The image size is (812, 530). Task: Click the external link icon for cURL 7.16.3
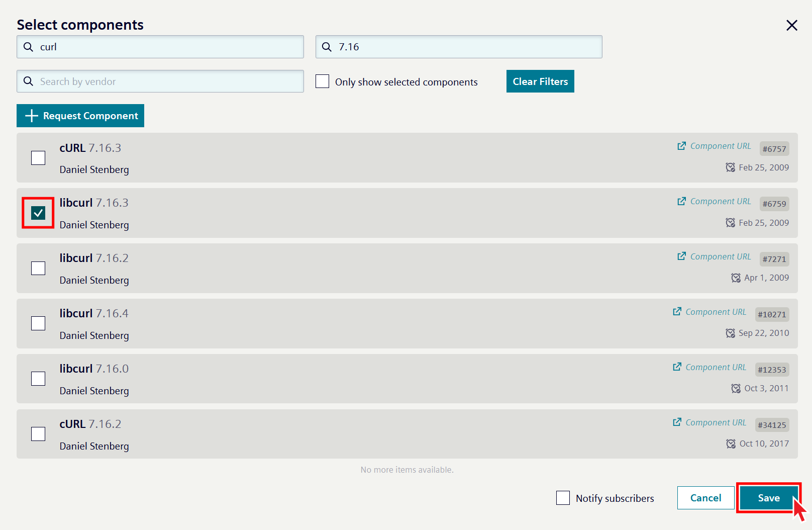[681, 146]
